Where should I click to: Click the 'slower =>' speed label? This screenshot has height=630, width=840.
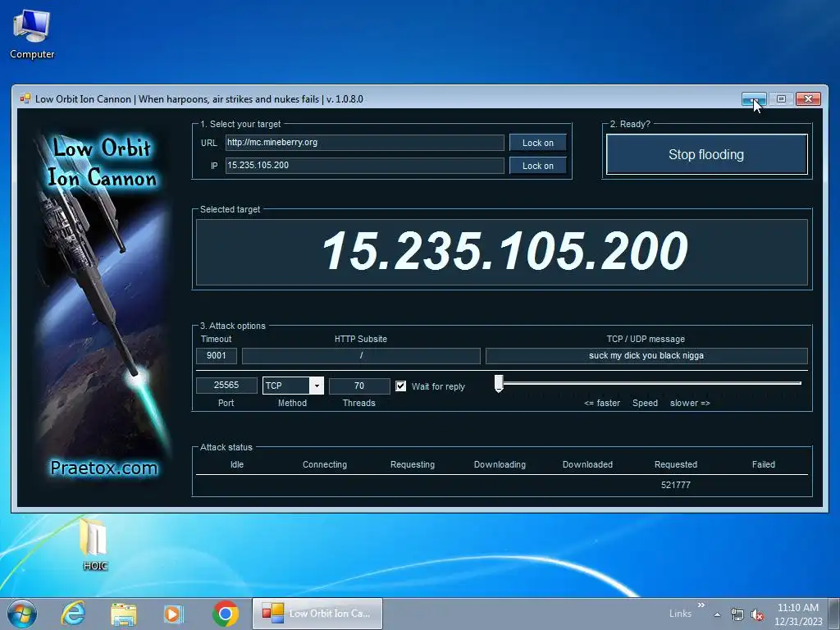(690, 403)
